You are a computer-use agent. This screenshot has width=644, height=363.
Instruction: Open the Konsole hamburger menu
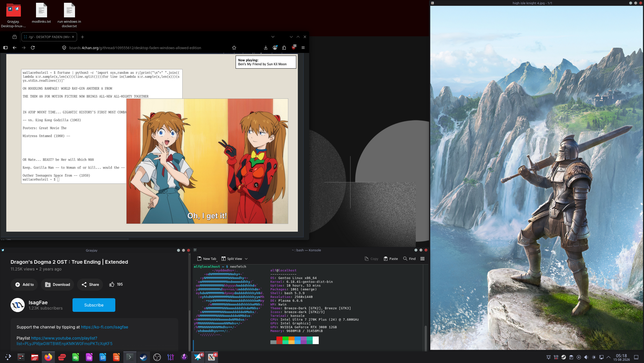(x=422, y=259)
